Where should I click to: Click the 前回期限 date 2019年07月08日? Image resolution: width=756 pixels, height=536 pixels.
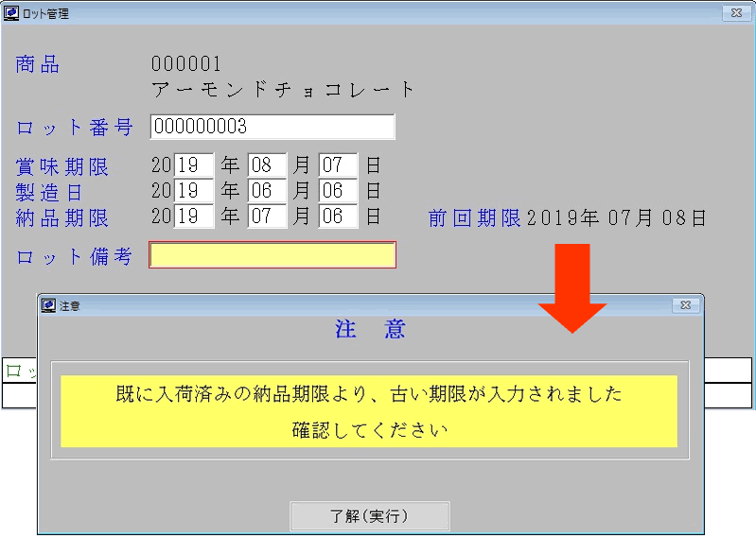point(616,218)
